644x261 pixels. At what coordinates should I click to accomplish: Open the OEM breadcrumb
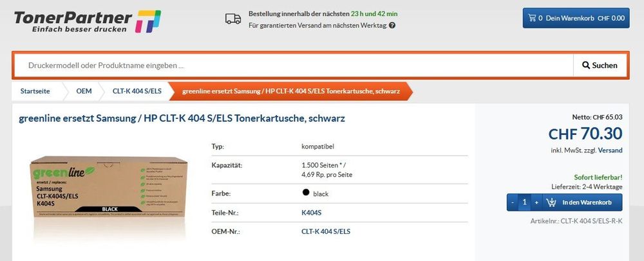pos(84,91)
